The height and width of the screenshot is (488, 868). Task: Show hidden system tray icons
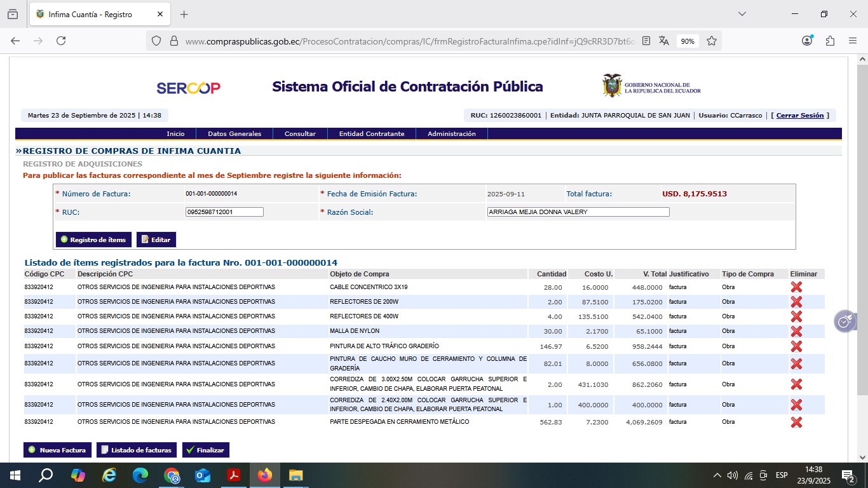point(717,475)
